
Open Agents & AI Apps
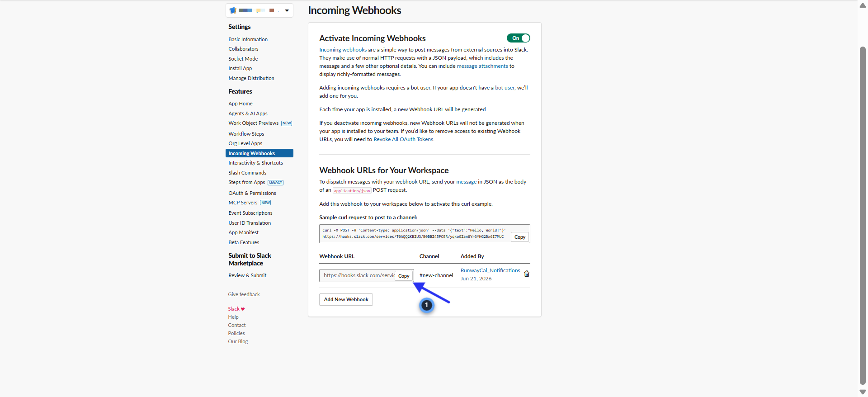(248, 113)
